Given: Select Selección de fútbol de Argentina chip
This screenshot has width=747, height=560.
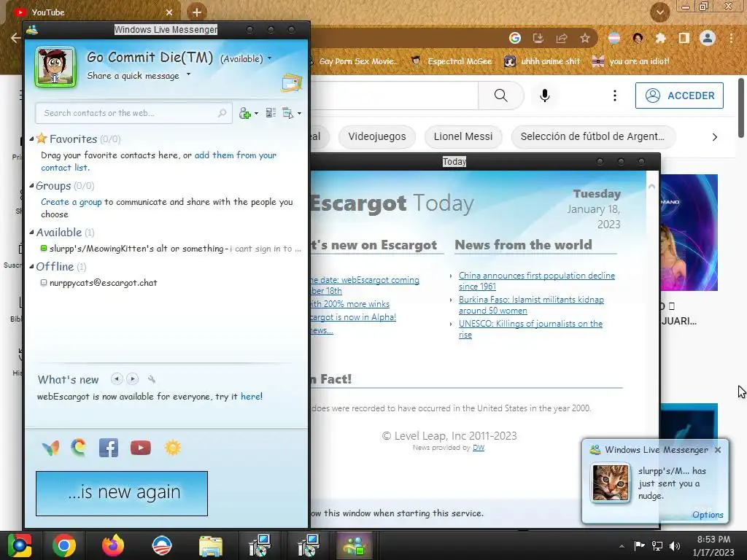Looking at the screenshot, I should [x=592, y=136].
